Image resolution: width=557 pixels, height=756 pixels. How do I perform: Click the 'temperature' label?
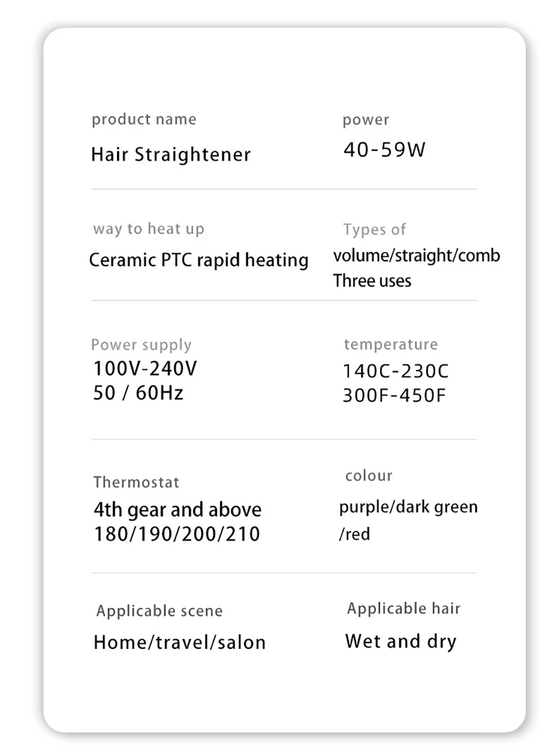coord(391,345)
